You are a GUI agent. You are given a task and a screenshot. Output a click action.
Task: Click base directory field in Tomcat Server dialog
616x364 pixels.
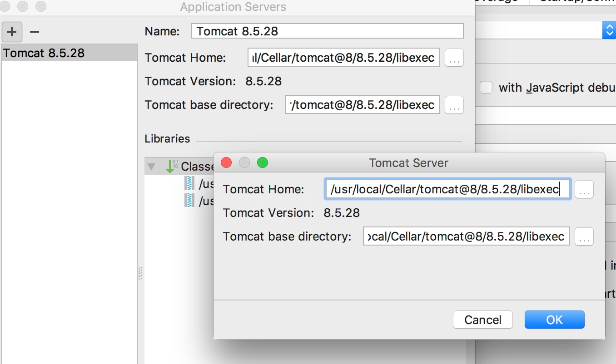(467, 236)
